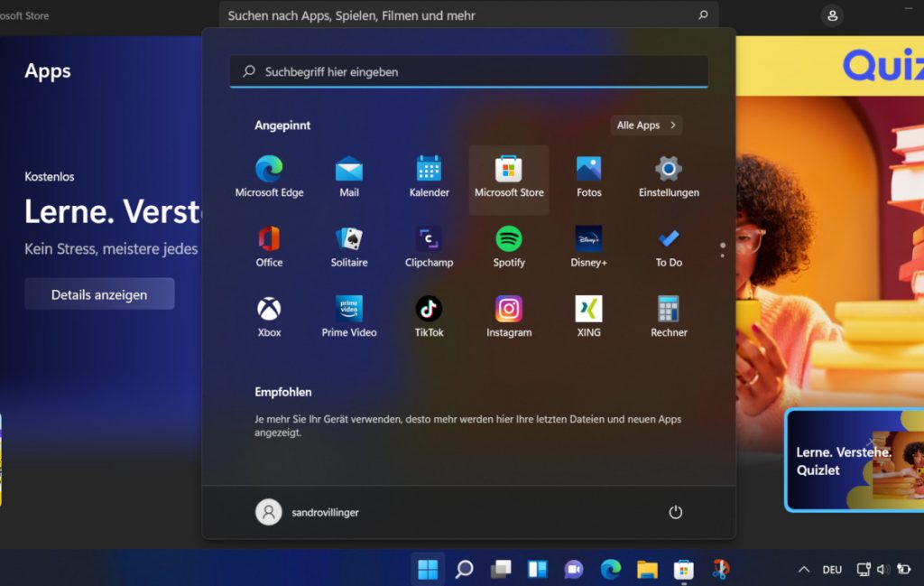This screenshot has height=586, width=924.
Task: Click the Empfohlen section heading
Action: click(x=282, y=392)
